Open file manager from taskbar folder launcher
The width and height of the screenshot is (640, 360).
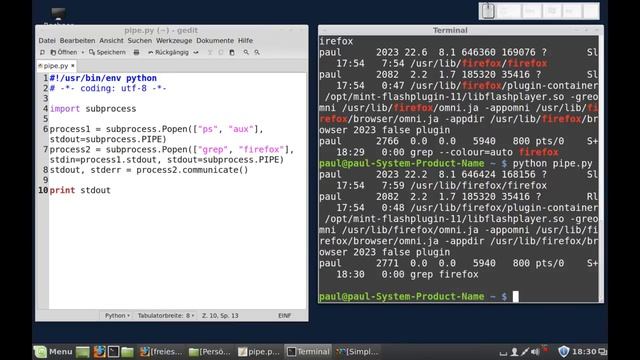pos(127,351)
